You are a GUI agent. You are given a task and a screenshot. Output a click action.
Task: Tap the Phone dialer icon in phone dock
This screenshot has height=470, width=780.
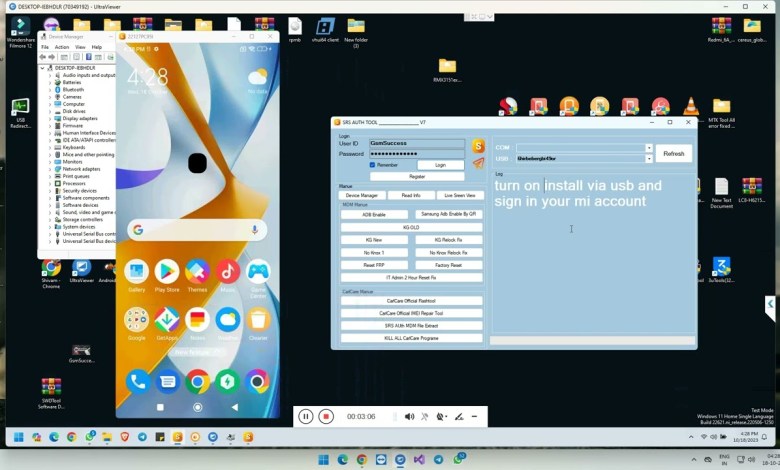pyautogui.click(x=137, y=381)
